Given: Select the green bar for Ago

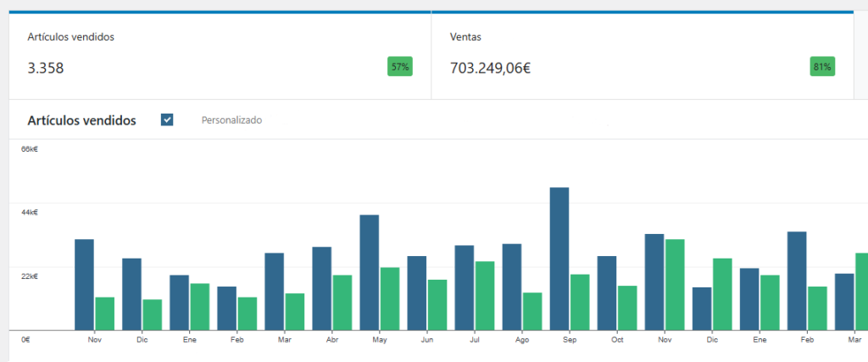Looking at the screenshot, I should click(532, 311).
